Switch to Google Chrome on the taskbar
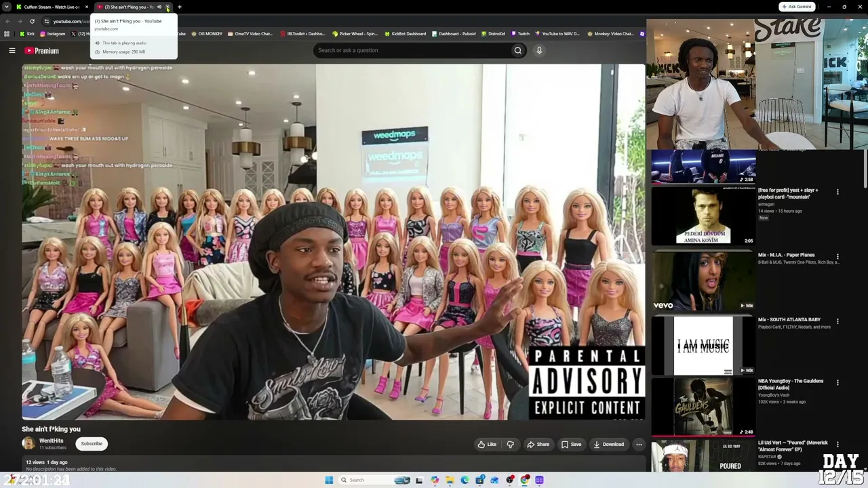Image resolution: width=868 pixels, height=488 pixels. pyautogui.click(x=525, y=480)
